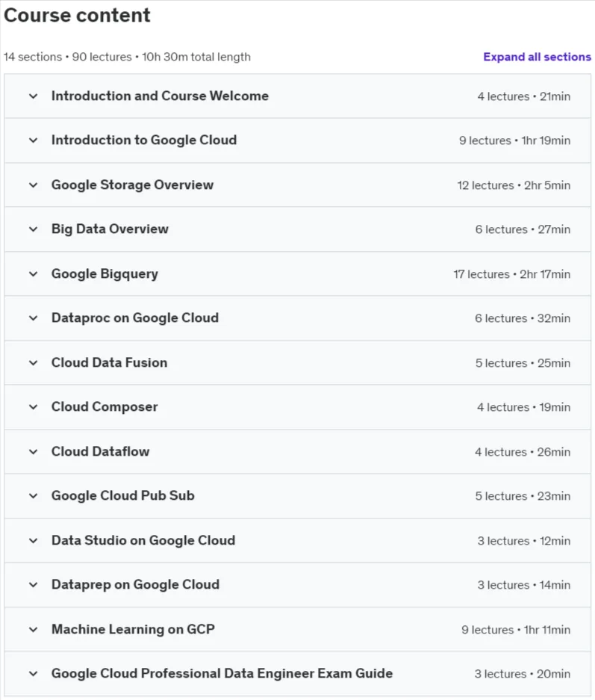Click the '3 lectures • 14min' text
Image resolution: width=595 pixels, height=700 pixels.
[523, 585]
